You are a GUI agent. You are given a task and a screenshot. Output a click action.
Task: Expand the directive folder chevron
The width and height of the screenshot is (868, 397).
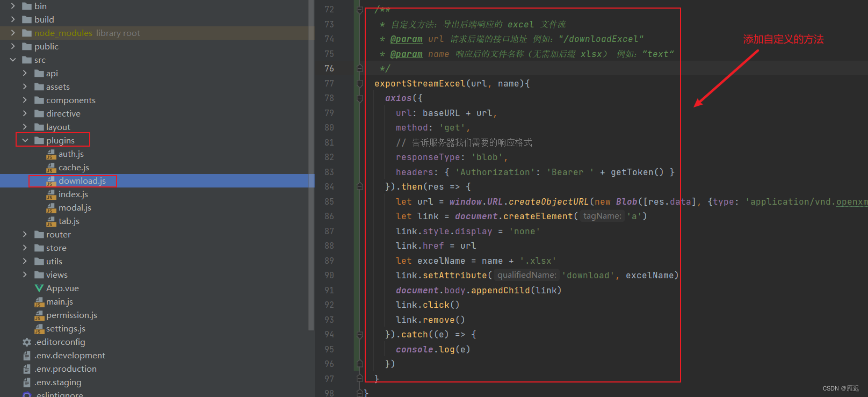pos(25,113)
